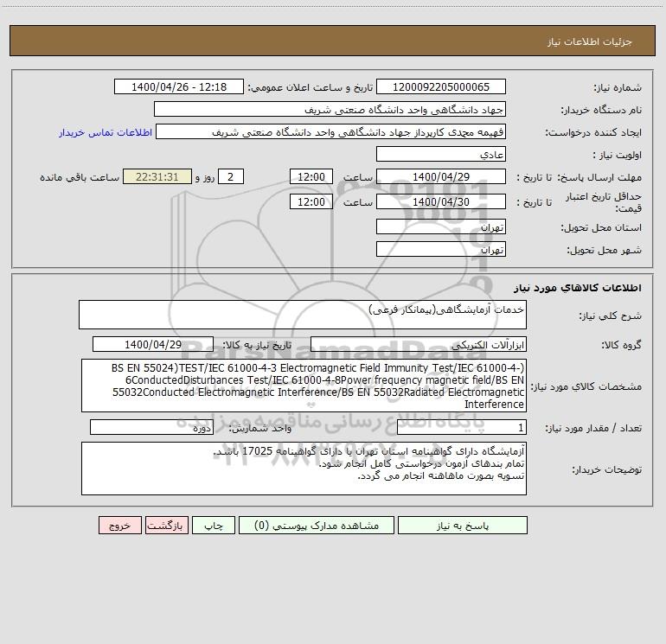The height and width of the screenshot is (644, 666).
Task: Click the response deadline date 1400/04/29 field
Action: (441, 176)
